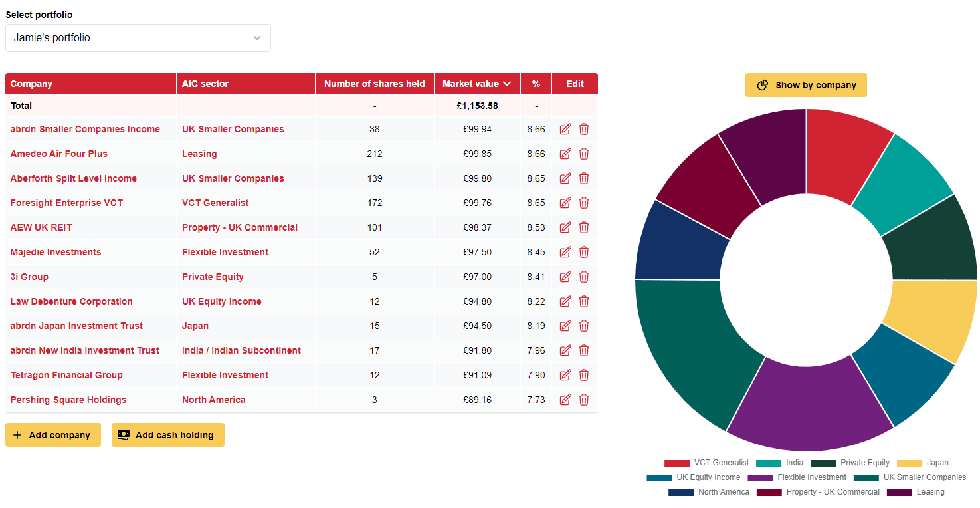Image resolution: width=980 pixels, height=508 pixels.
Task: Edit the Amedeo Air Four Plus holding
Action: (x=565, y=154)
